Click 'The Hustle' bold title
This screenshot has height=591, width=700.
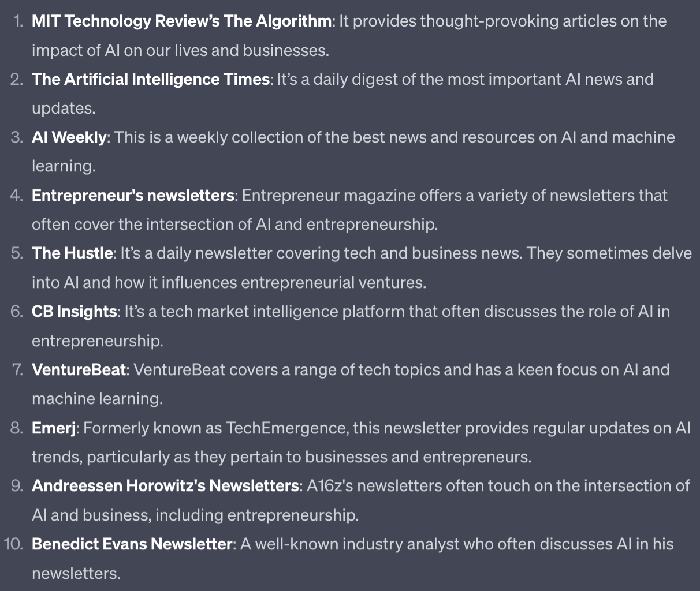(72, 253)
